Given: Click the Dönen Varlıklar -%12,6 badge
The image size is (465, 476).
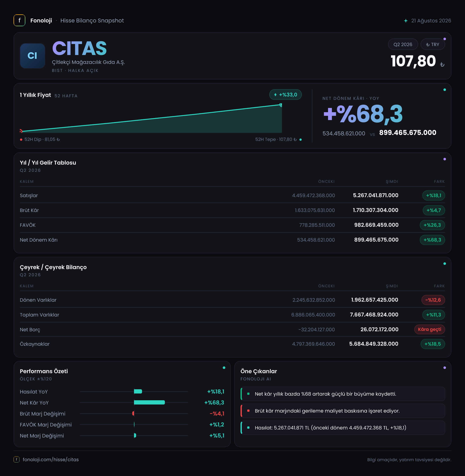Looking at the screenshot, I should (433, 300).
